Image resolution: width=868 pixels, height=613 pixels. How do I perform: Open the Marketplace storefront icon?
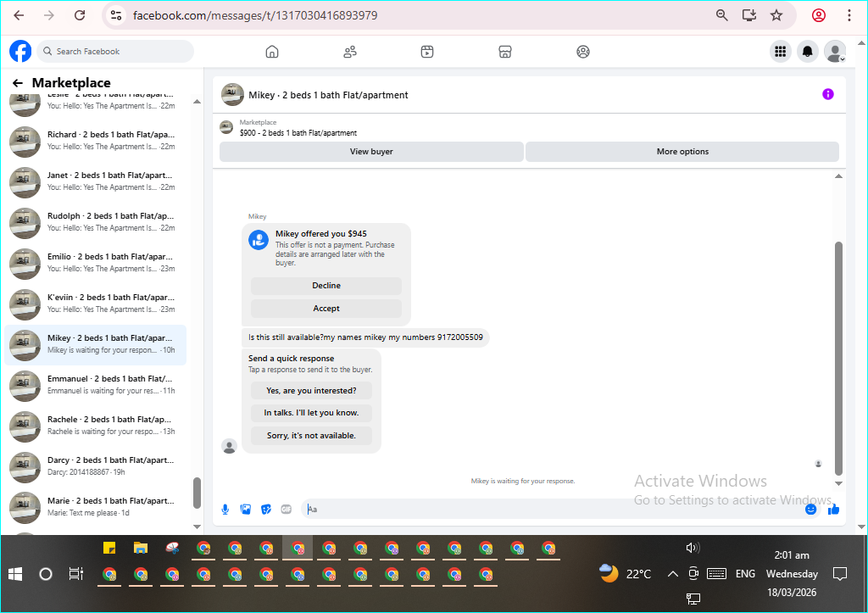[x=505, y=52]
